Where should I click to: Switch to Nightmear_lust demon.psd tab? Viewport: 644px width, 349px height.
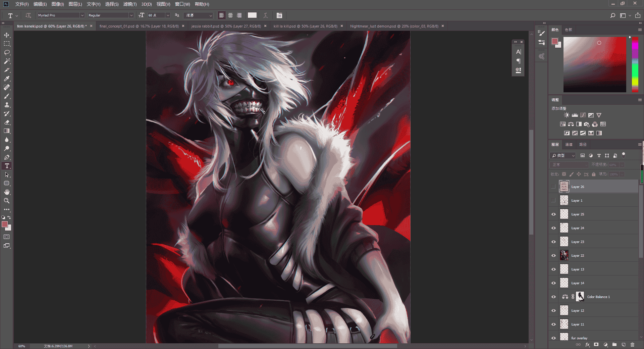pyautogui.click(x=394, y=26)
